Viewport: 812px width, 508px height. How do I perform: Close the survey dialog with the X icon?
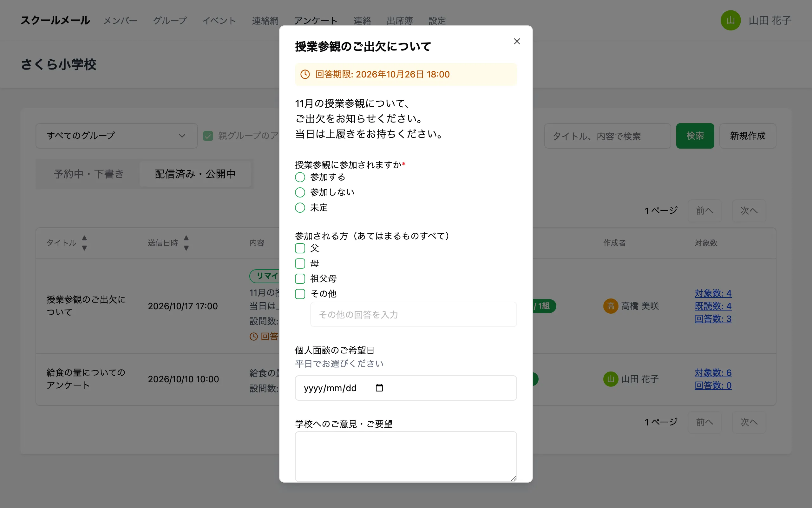coord(517,41)
